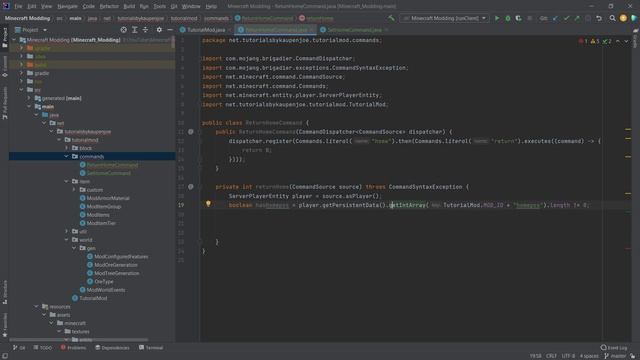Toggle the Pull Requests side tab
This screenshot has width=640, height=360.
coord(4,103)
